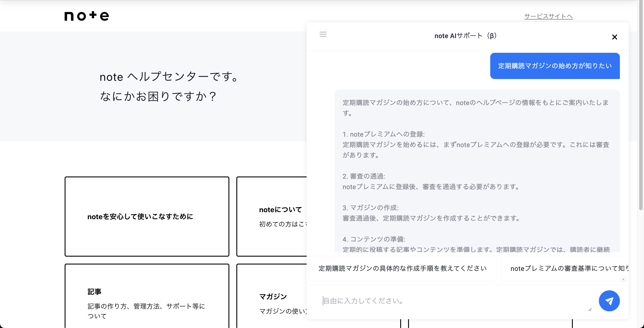Click the input field resize handle
Image resolution: width=644 pixels, height=328 pixels.
(x=590, y=310)
